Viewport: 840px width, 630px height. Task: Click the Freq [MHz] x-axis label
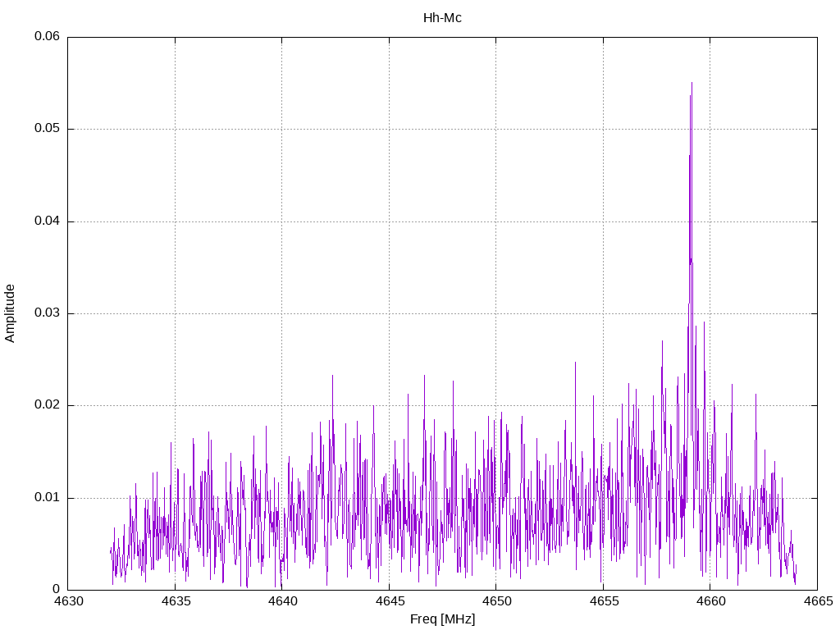pos(442,619)
